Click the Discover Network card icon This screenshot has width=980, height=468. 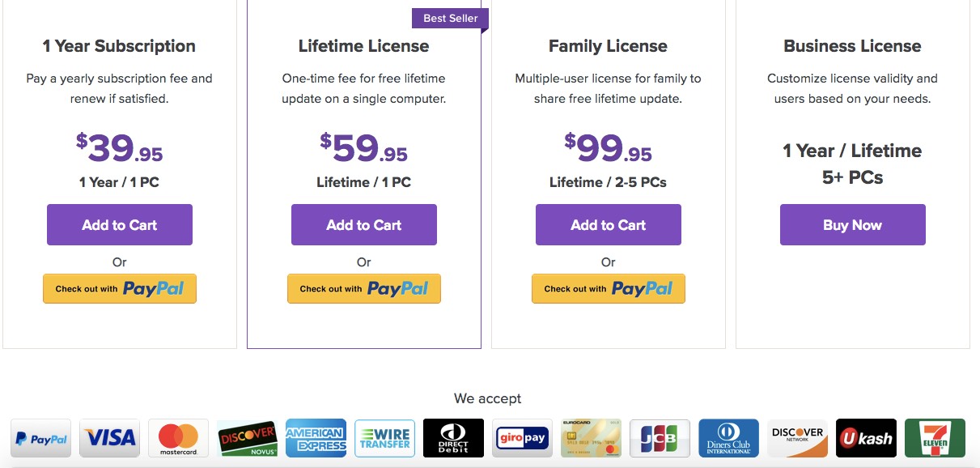pyautogui.click(x=797, y=438)
